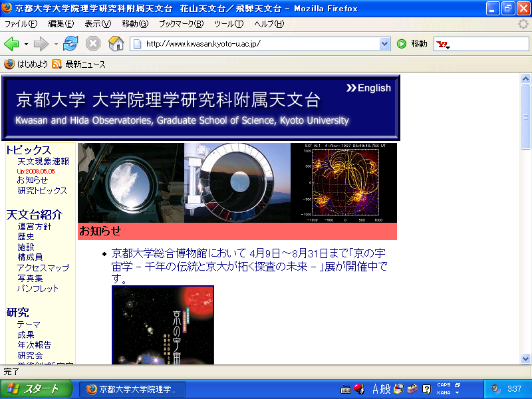
Task: Open the 成果 research link
Action: pos(26,335)
